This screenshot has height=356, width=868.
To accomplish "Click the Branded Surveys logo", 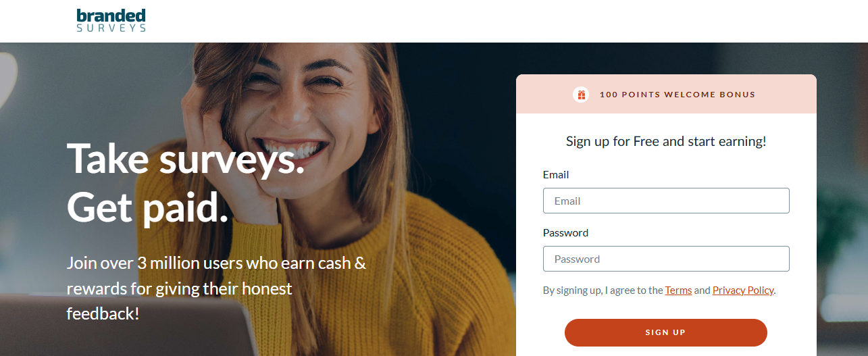I will (111, 20).
